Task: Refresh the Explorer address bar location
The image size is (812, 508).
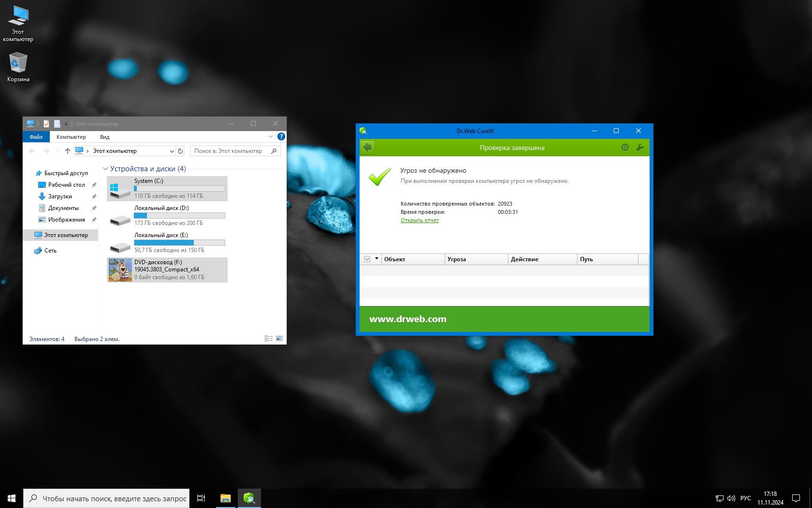Action: (180, 151)
